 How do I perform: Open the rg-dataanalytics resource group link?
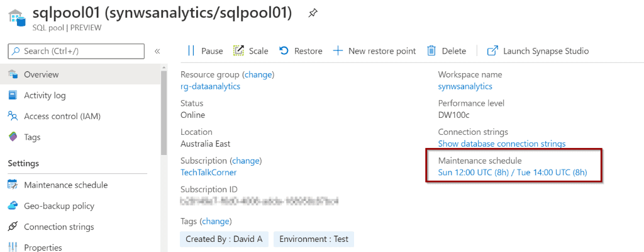210,86
